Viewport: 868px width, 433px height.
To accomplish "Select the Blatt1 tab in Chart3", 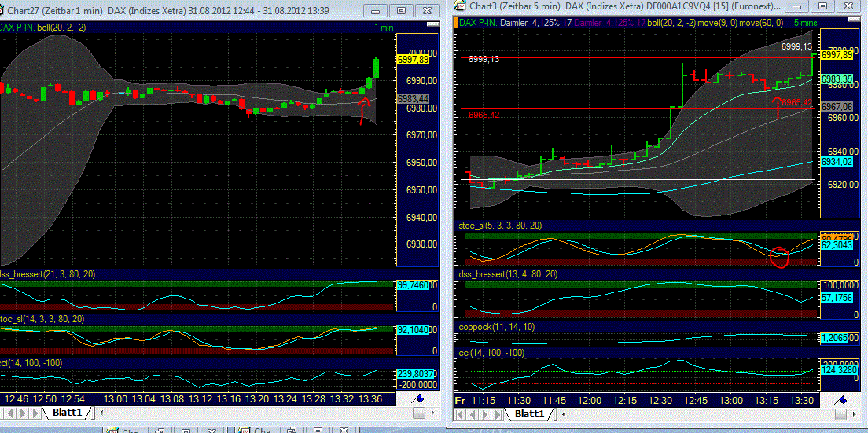I will [528, 413].
